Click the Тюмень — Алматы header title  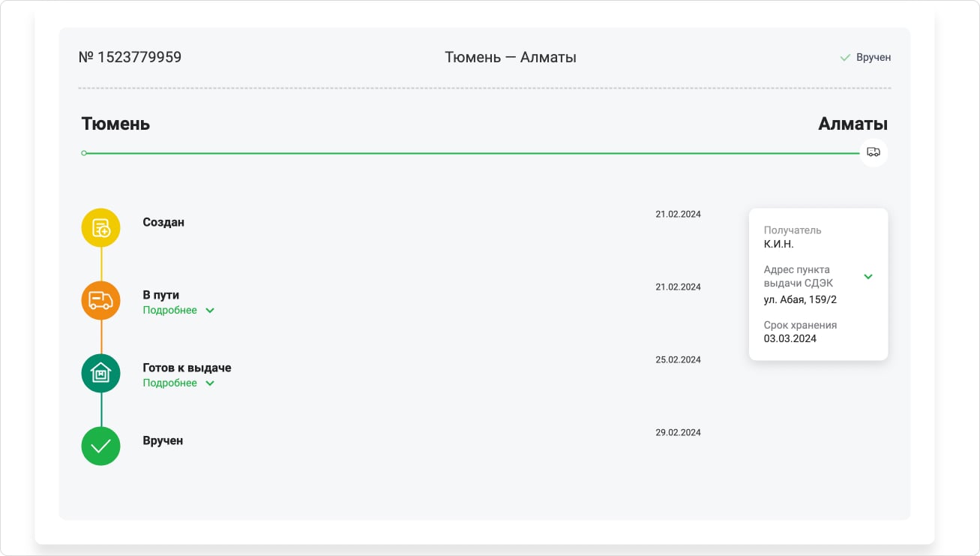click(510, 57)
